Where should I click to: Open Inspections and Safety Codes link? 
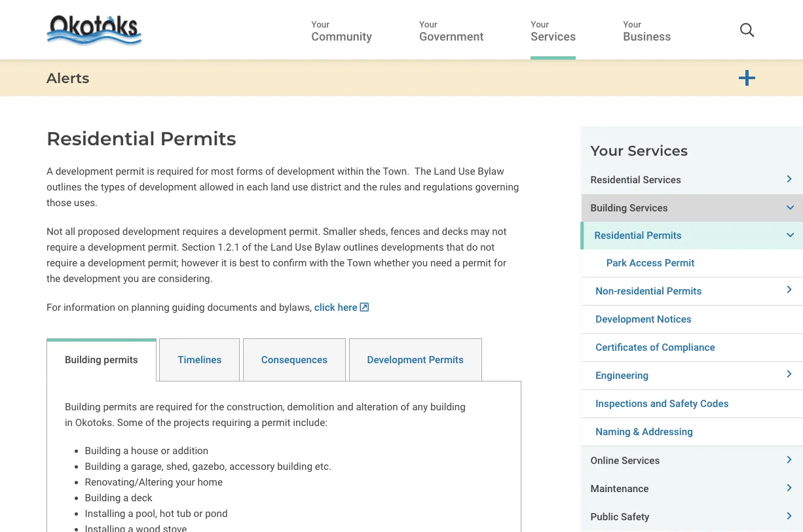tap(662, 404)
